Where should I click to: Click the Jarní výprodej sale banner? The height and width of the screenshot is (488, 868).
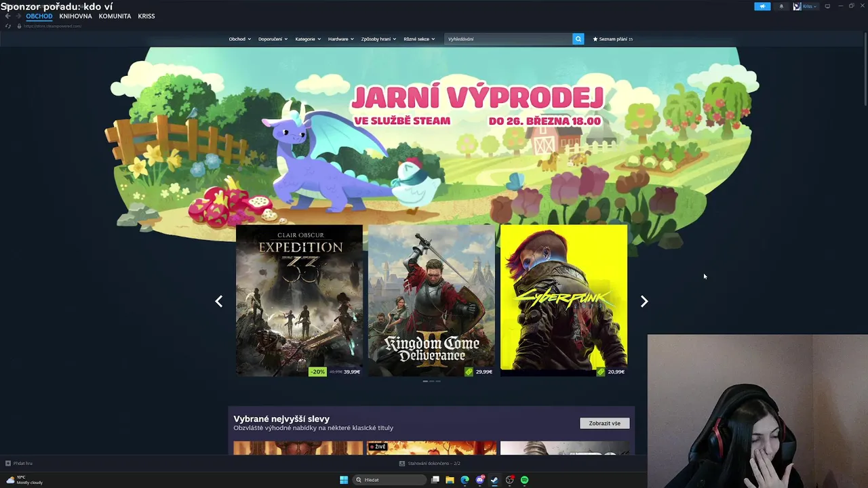click(x=432, y=136)
